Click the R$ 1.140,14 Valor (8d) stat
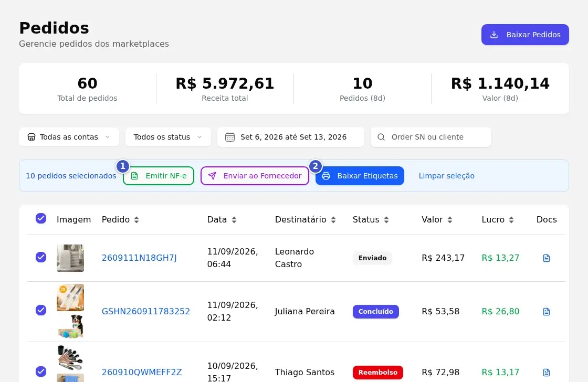 point(500,89)
